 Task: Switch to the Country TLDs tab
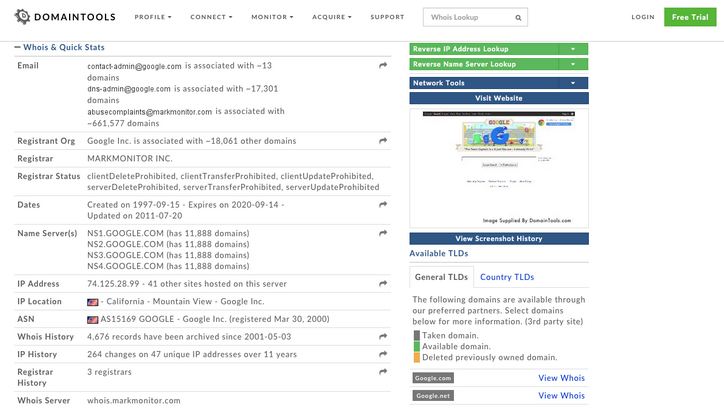[507, 277]
